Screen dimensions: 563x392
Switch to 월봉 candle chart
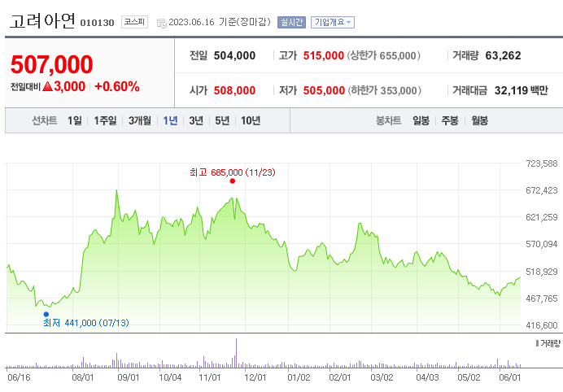[x=479, y=120]
